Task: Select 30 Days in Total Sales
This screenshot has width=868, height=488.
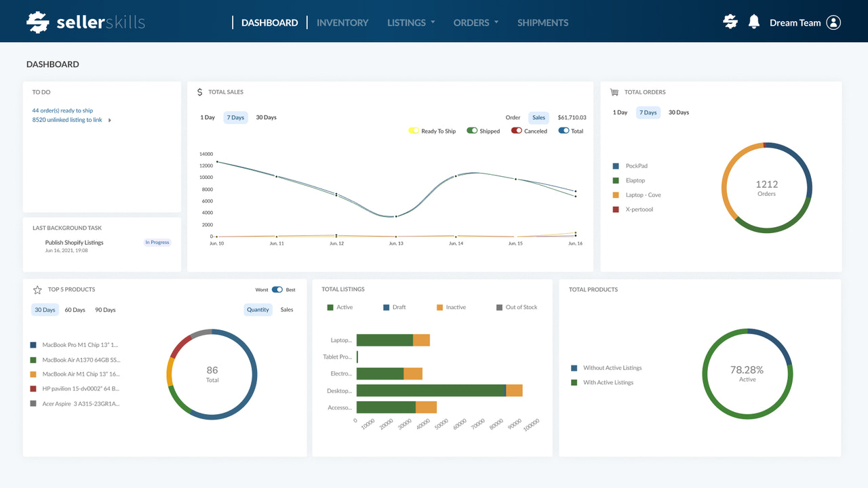Action: pos(266,117)
